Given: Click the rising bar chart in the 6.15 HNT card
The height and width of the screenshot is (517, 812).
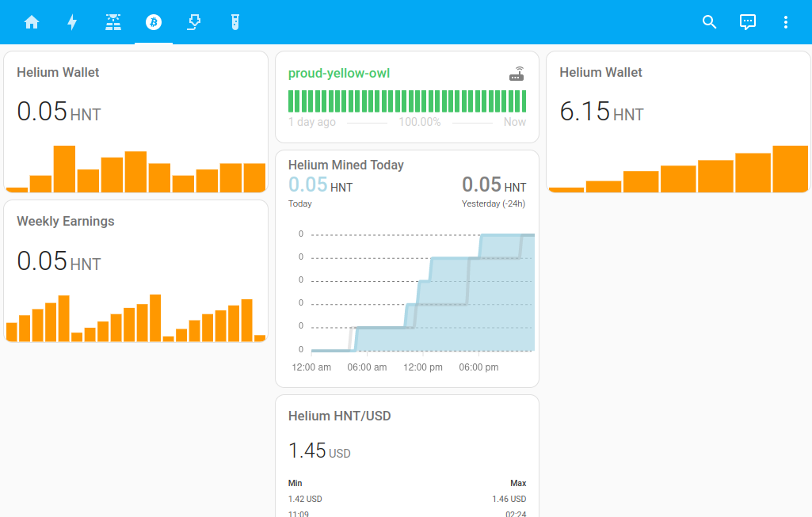Looking at the screenshot, I should point(678,169).
